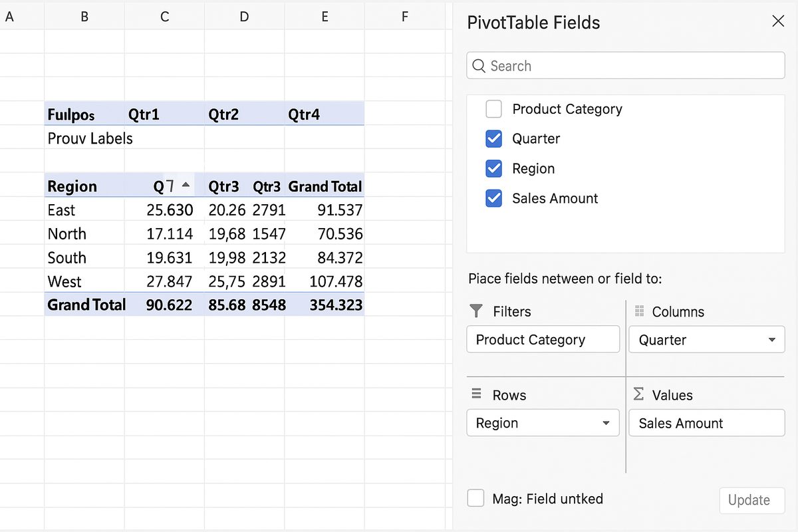Viewport: 798px width, 532px height.
Task: Click the Grand Total row label
Action: tap(86, 305)
